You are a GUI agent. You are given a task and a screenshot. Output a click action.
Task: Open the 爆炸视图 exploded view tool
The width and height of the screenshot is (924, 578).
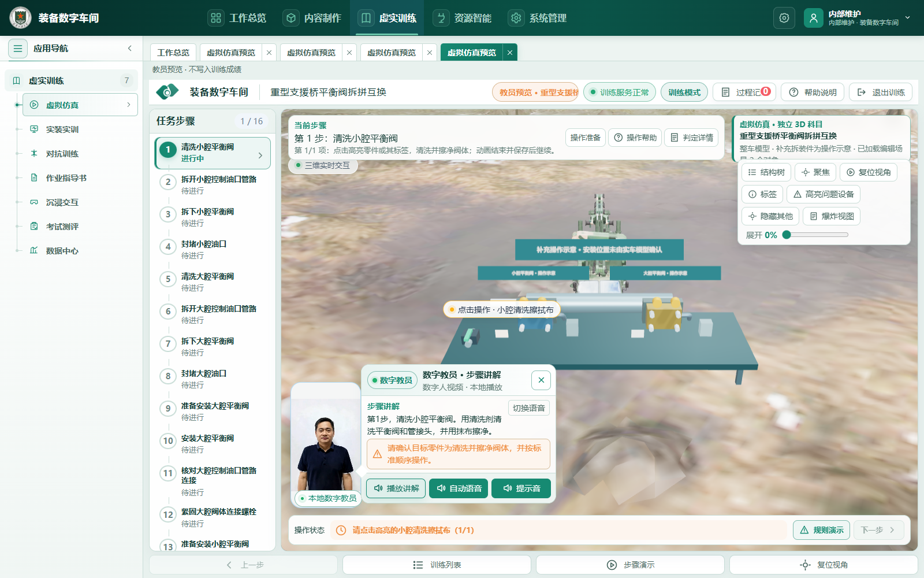tap(831, 216)
